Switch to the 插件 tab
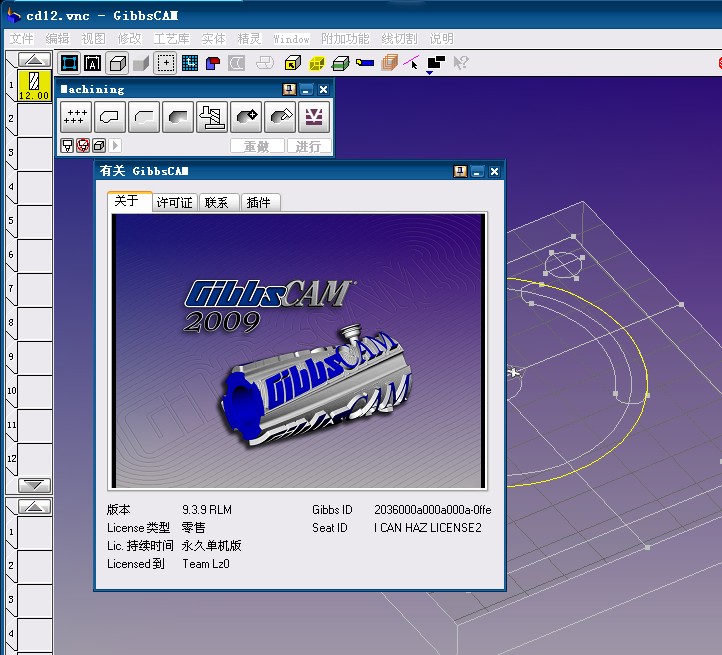This screenshot has width=722, height=655. 260,203
